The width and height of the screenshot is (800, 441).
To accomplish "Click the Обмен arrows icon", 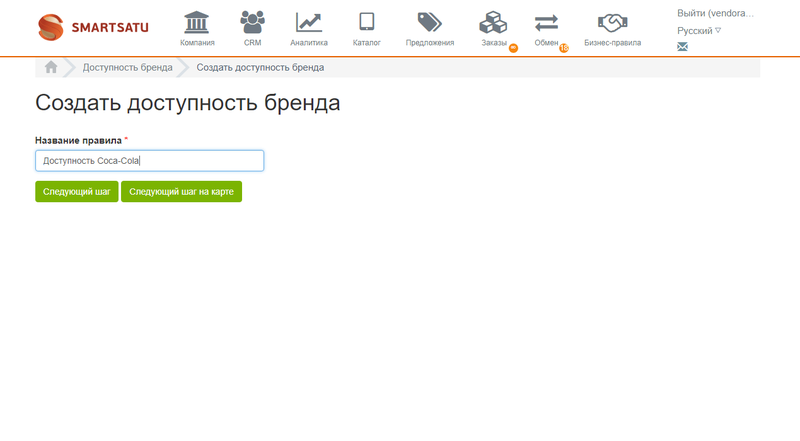I will coord(547,22).
